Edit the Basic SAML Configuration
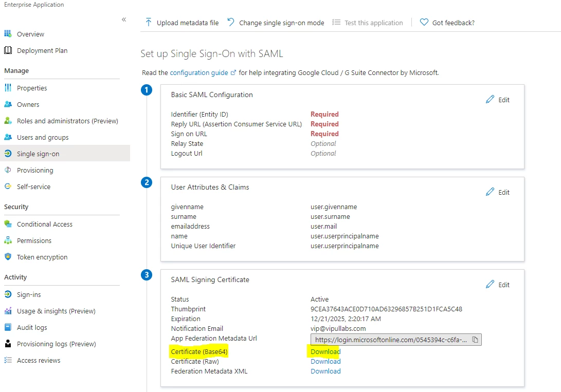This screenshot has width=561, height=392. [498, 100]
